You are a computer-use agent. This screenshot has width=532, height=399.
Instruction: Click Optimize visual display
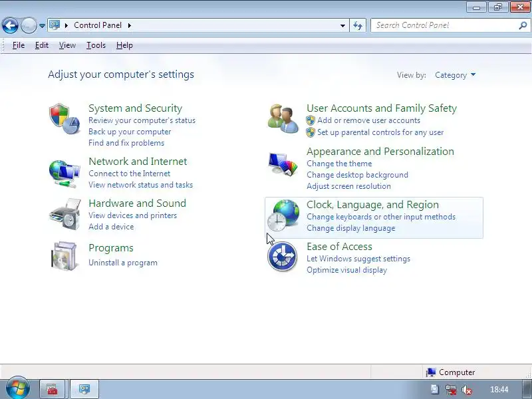pos(346,270)
